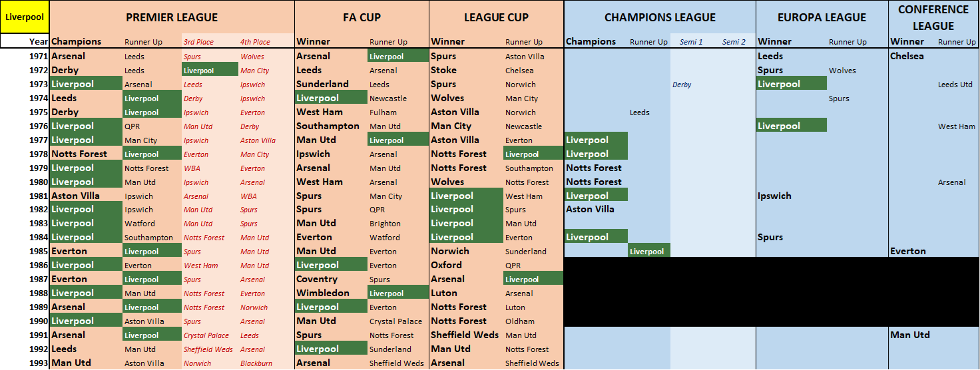Click the Semi 1 column heading
This screenshot has height=370, width=980.
[x=691, y=42]
